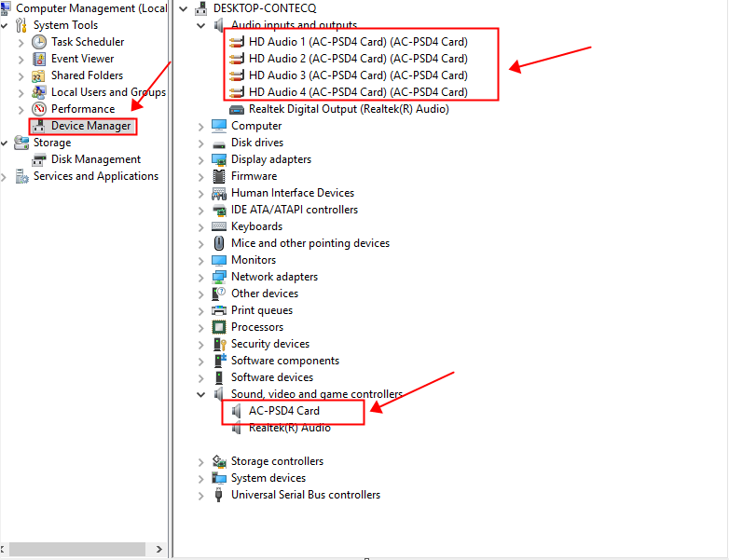Click the HD Audio 3 device icon
The width and height of the screenshot is (729, 560).
237,75
